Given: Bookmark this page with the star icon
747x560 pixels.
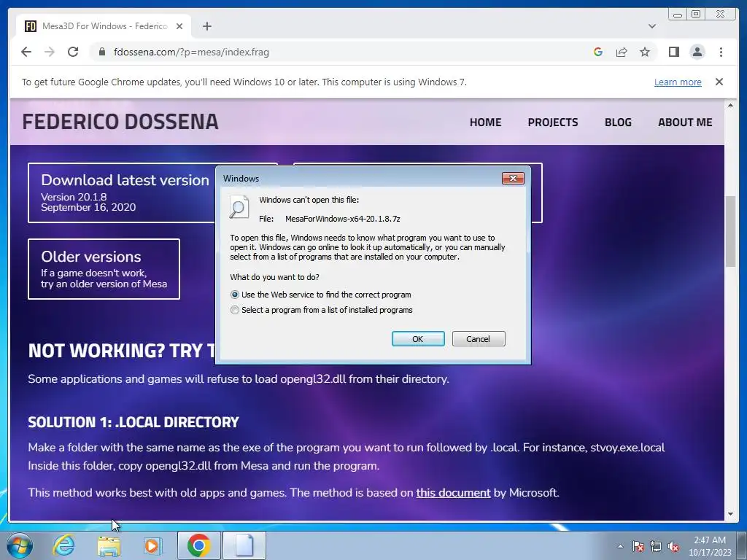Looking at the screenshot, I should pyautogui.click(x=645, y=52).
